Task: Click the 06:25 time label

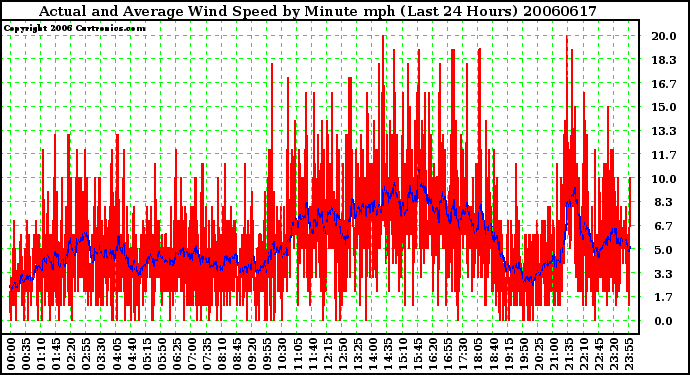Action: pos(176,354)
